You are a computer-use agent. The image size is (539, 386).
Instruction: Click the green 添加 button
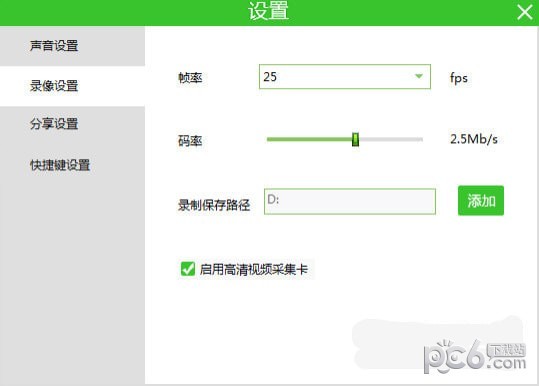[x=481, y=201]
